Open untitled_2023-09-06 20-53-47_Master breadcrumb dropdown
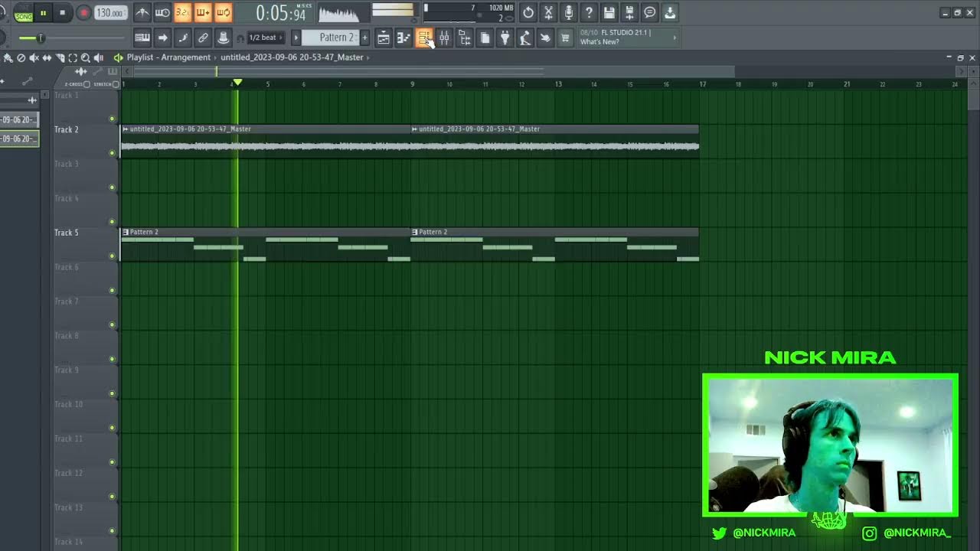 (292, 57)
